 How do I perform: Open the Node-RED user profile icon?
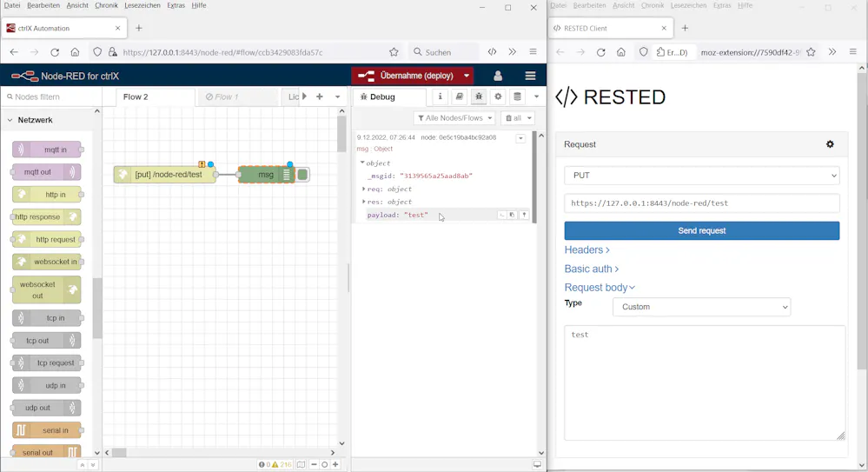(x=498, y=76)
